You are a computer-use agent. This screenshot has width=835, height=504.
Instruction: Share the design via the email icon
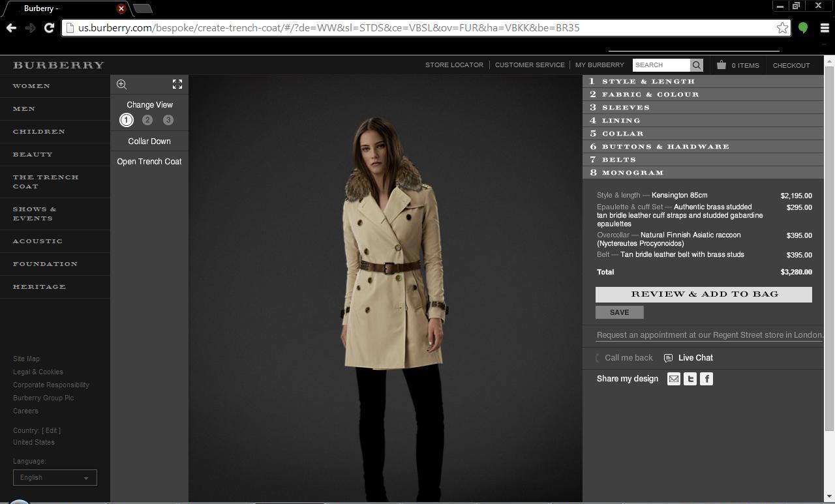pos(673,379)
